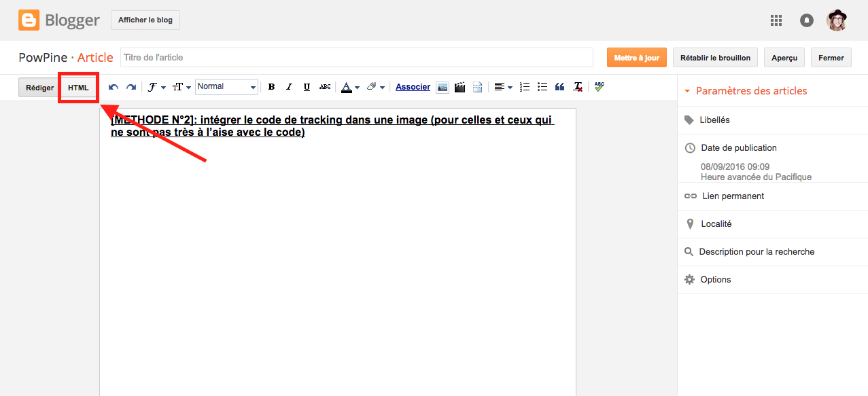Toggle bold formatting
The width and height of the screenshot is (868, 396).
point(271,87)
